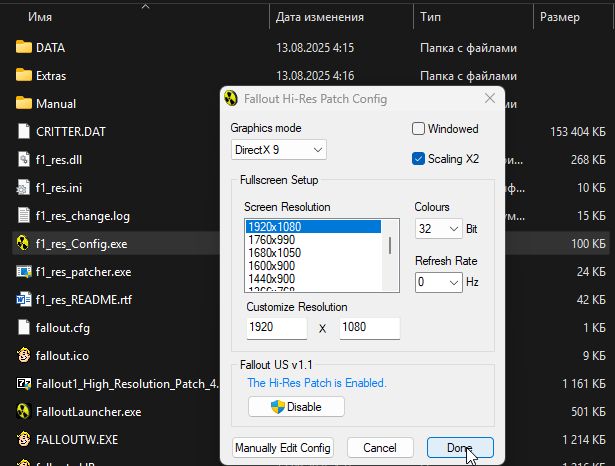Select the Extras folder icon
Screen dimensions: 615x466
pyautogui.click(x=25, y=75)
